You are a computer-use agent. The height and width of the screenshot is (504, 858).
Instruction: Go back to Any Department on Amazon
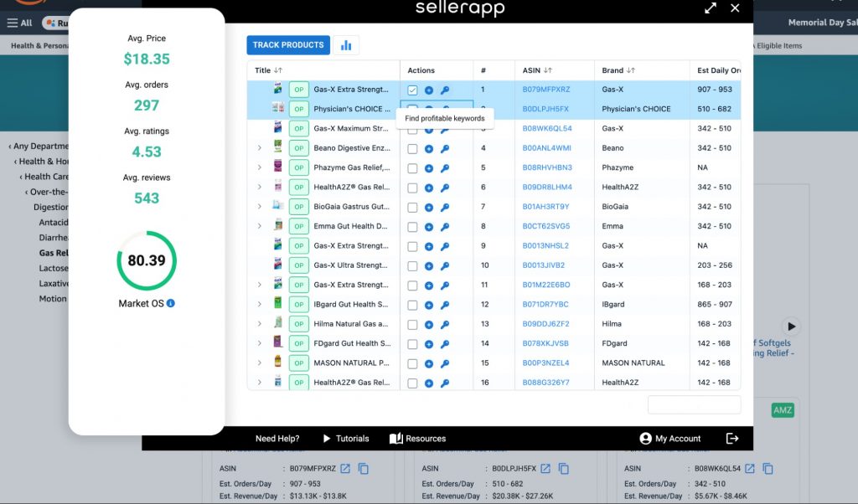click(x=39, y=146)
